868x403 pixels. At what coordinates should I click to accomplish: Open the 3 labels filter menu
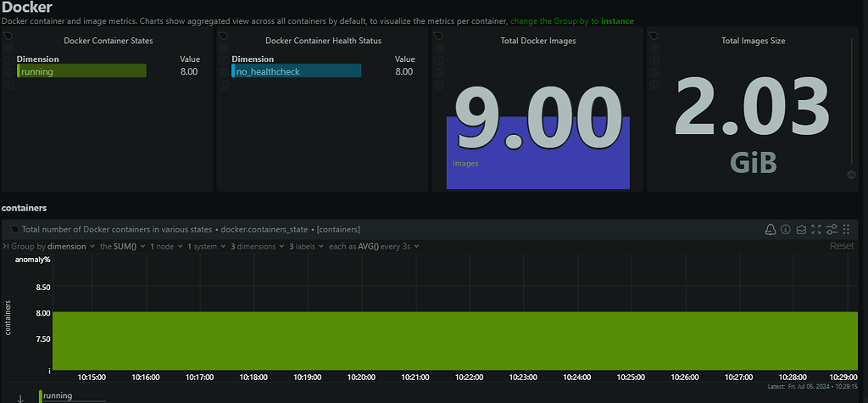pyautogui.click(x=307, y=246)
